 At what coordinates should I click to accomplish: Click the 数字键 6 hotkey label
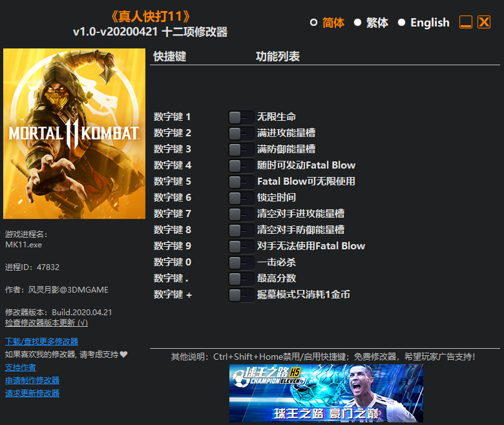tap(173, 197)
